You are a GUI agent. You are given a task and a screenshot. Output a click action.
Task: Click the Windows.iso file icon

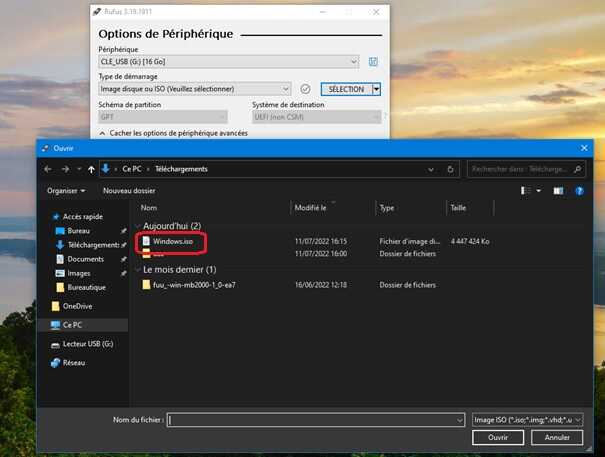click(x=146, y=241)
